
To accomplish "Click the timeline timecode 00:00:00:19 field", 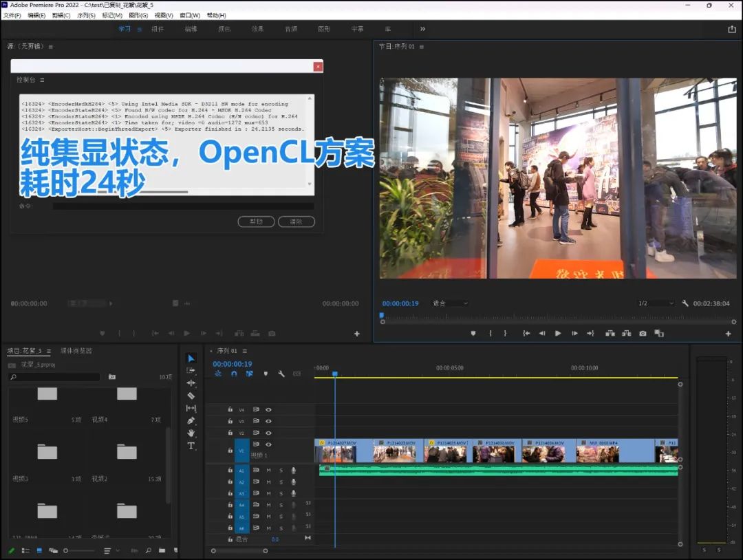I will click(233, 364).
